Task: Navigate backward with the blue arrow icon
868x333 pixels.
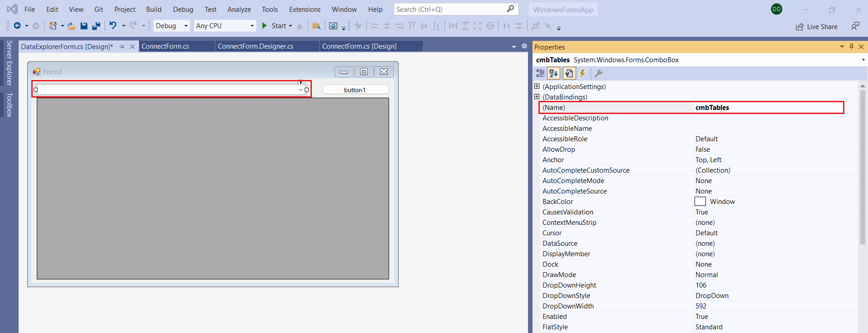Action: [x=17, y=26]
